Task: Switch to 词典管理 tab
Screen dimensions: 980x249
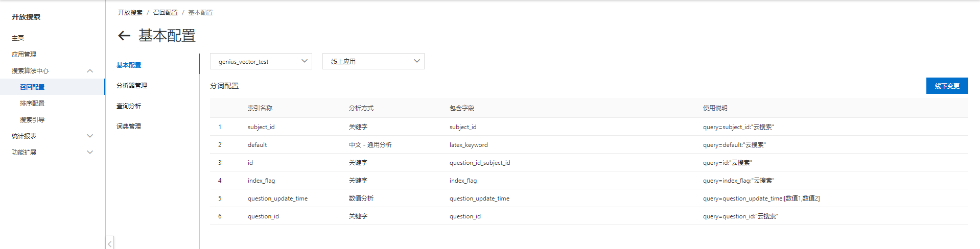Action: [x=129, y=126]
